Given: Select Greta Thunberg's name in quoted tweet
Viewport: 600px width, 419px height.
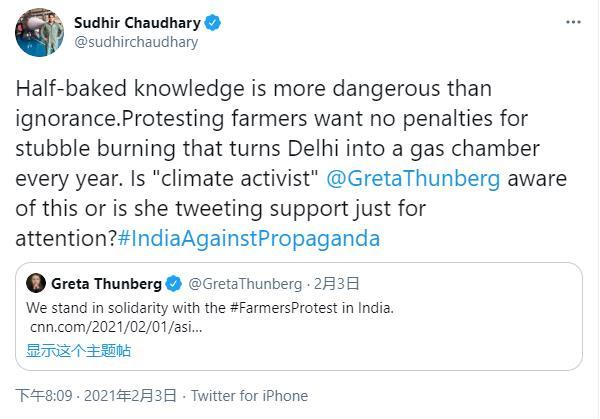Looking at the screenshot, I should 106,284.
